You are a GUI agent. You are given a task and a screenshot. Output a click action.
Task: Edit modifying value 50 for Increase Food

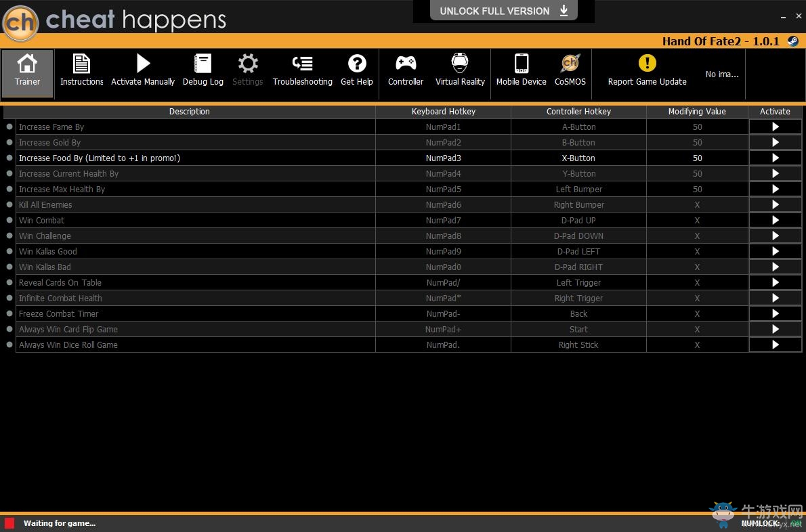(x=697, y=158)
